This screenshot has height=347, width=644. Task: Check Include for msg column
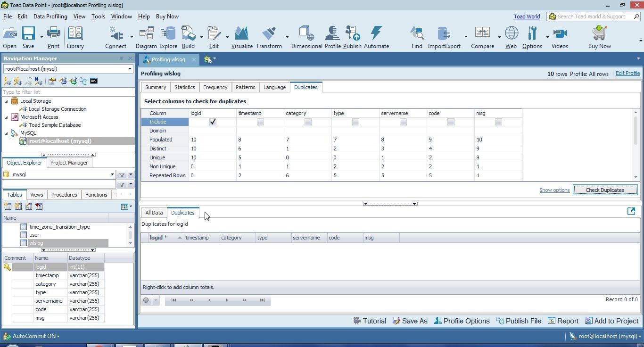(x=498, y=122)
